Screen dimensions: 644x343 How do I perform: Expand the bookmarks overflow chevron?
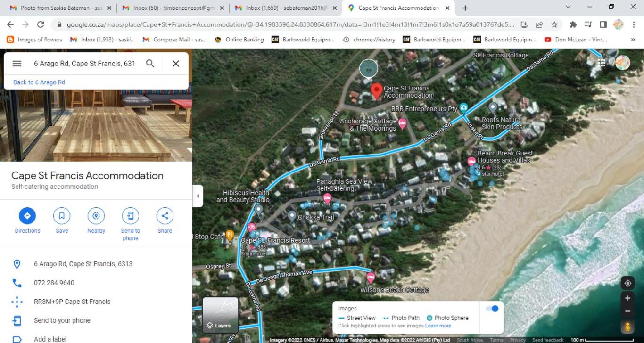(x=633, y=40)
